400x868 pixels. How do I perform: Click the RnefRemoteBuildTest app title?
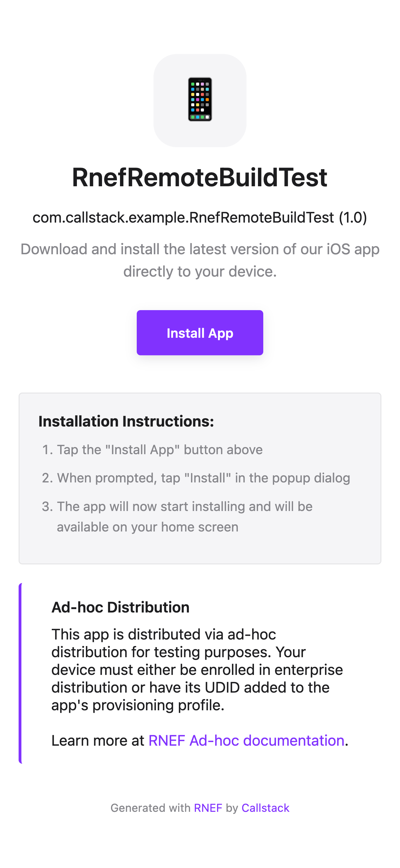click(x=200, y=178)
